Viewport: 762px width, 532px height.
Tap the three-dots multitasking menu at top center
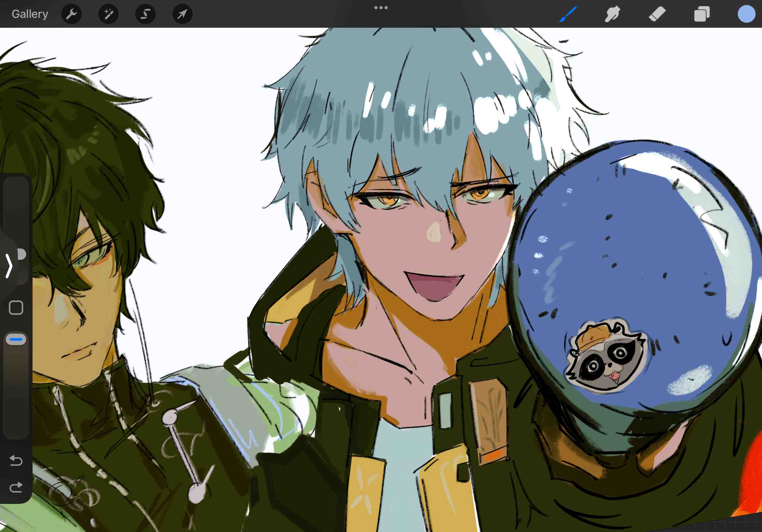(381, 8)
